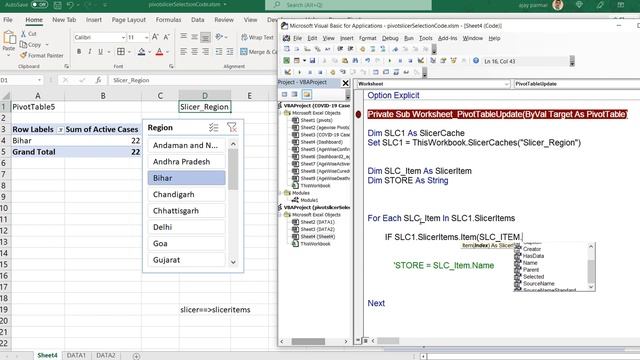Click the Paste clipboard icon
640x360 pixels.
click(x=9, y=39)
